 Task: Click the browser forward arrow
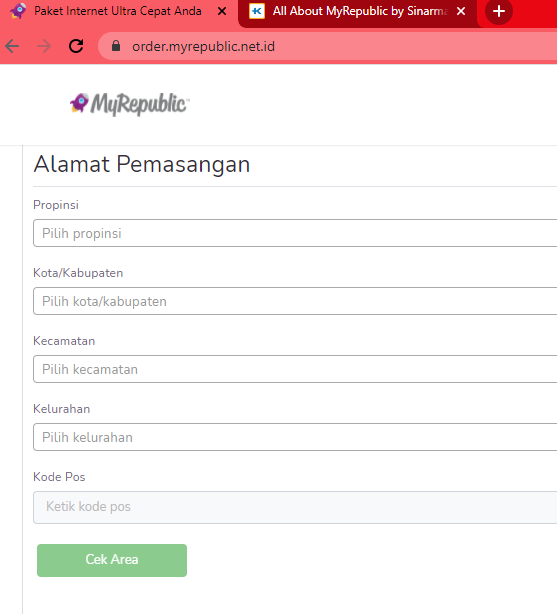tap(44, 46)
